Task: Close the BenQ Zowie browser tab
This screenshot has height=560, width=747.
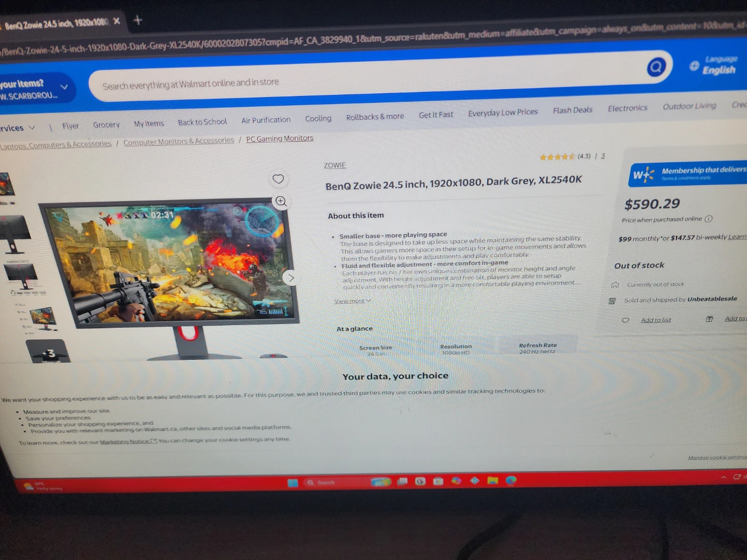Action: point(117,21)
